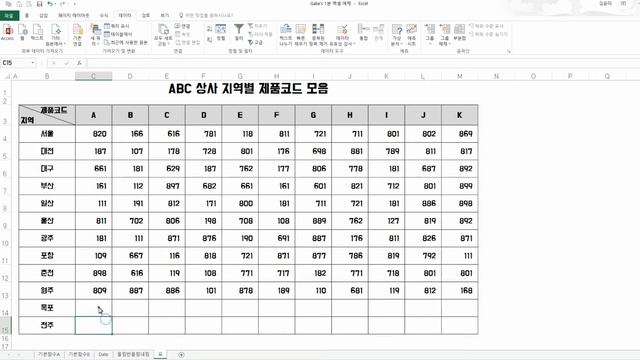Add a new sheet with plus icon
Image resolution: width=640 pixels, height=360 pixels.
tap(181, 355)
